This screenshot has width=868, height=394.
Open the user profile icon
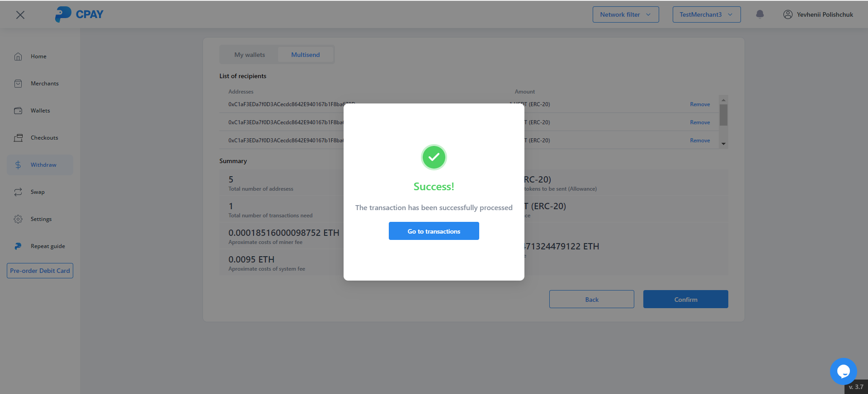tap(788, 14)
